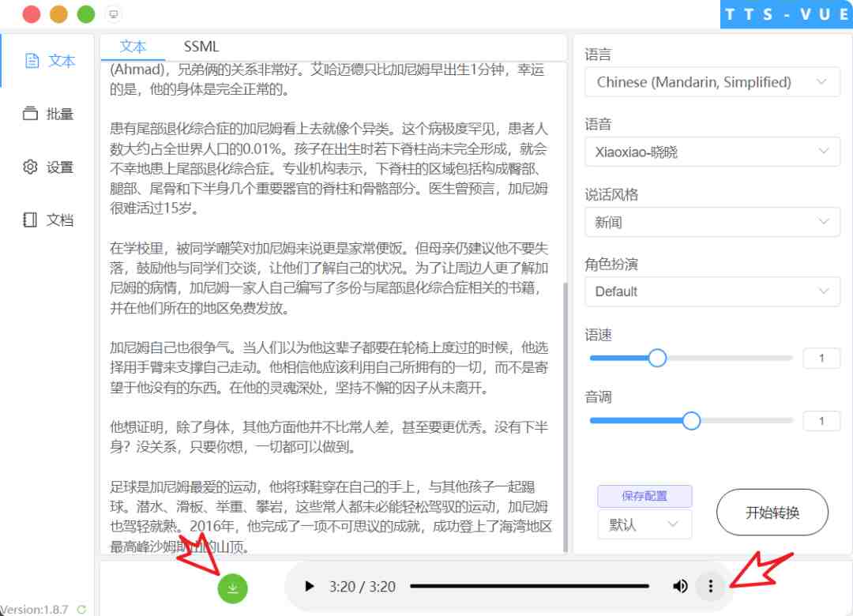Open the 默认 preset dropdown

click(x=644, y=524)
